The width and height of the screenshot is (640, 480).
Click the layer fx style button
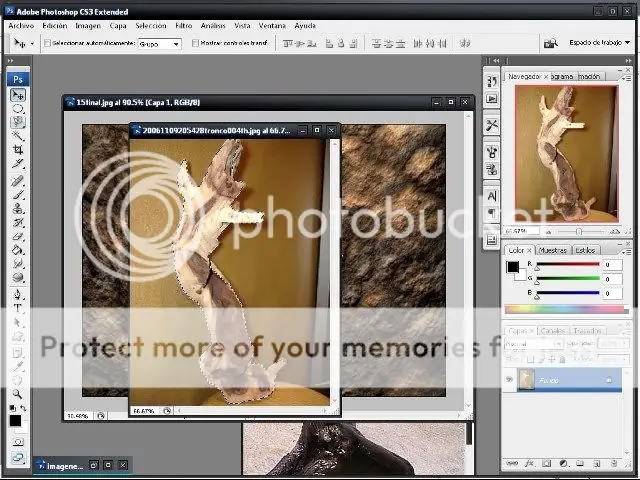(529, 463)
